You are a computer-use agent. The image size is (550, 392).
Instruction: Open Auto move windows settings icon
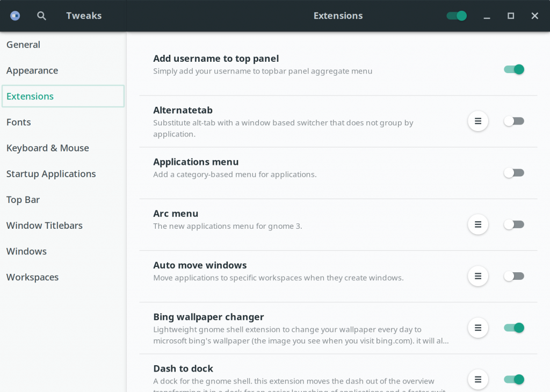[x=477, y=276]
